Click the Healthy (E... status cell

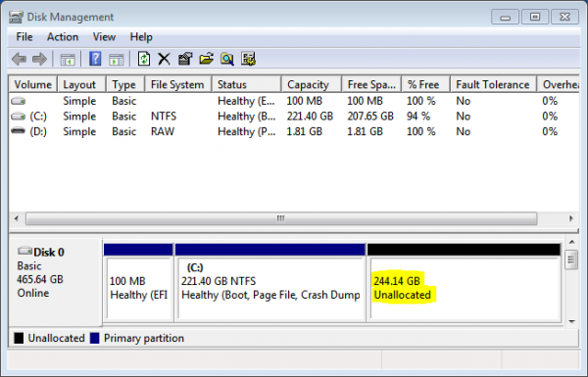pos(246,101)
